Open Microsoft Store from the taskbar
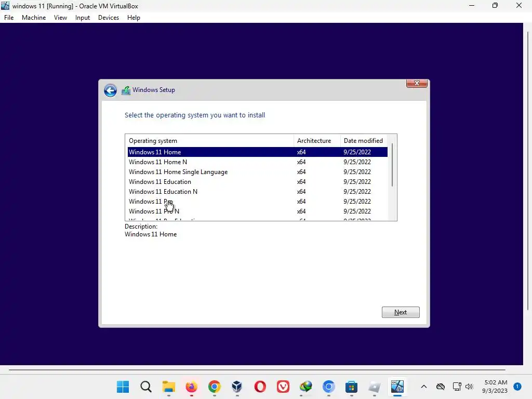Image resolution: width=532 pixels, height=399 pixels. (352, 387)
